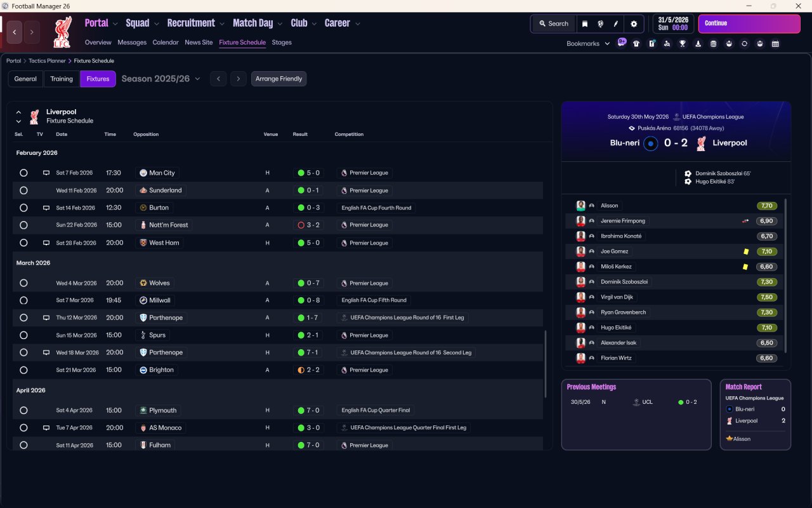Click Virgil van Dijk's 7,50 rating pill
The height and width of the screenshot is (508, 812).
pyautogui.click(x=766, y=297)
